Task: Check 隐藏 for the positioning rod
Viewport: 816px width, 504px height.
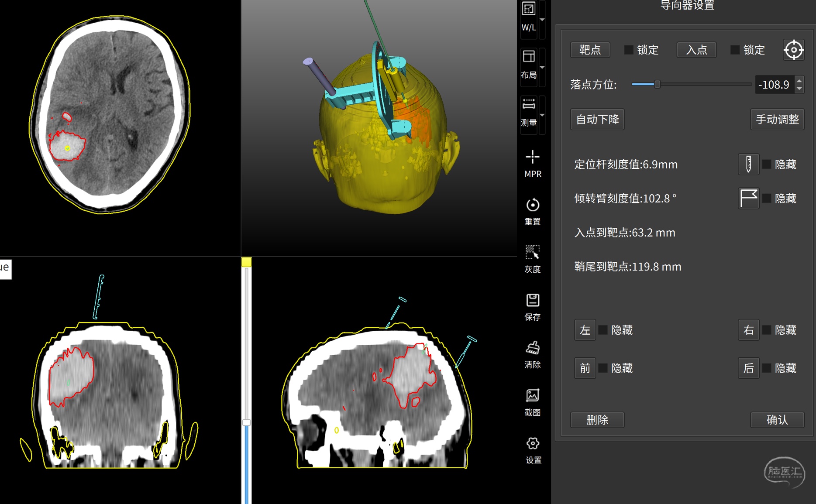Action: pyautogui.click(x=766, y=165)
